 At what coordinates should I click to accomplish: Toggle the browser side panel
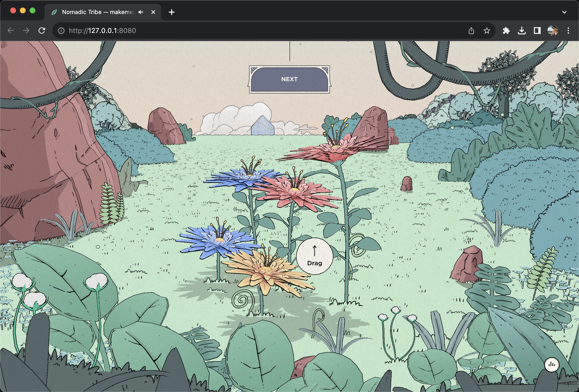(x=537, y=31)
